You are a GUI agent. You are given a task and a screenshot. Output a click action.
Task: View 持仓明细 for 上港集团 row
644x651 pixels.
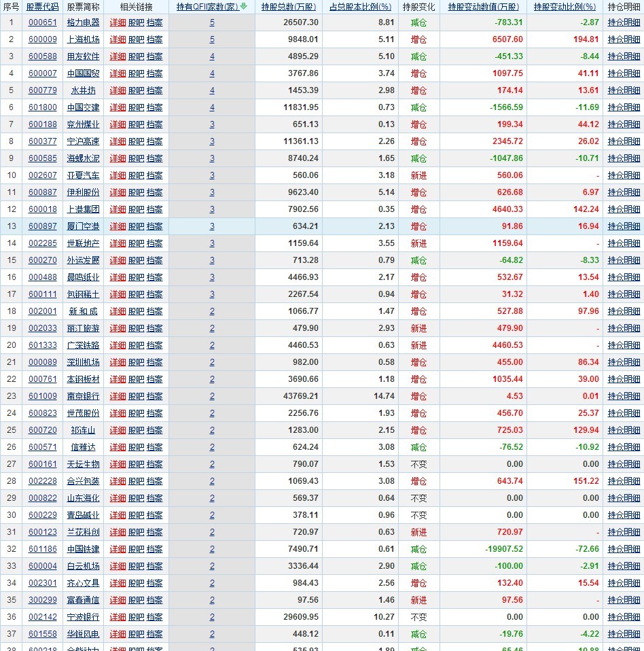point(624,209)
